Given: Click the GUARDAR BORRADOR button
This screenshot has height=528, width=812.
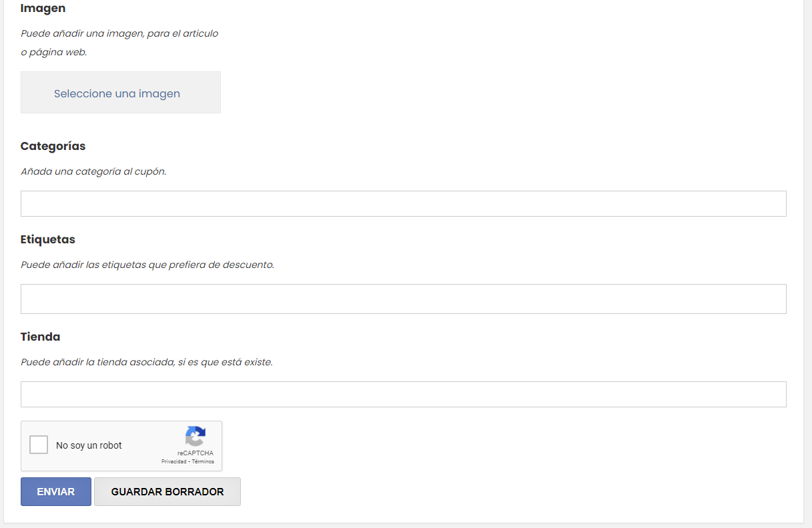Looking at the screenshot, I should click(x=167, y=492).
